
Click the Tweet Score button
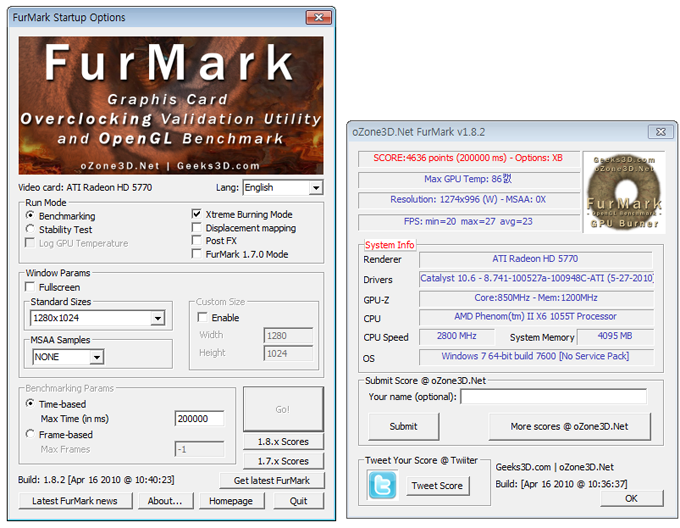coord(437,486)
